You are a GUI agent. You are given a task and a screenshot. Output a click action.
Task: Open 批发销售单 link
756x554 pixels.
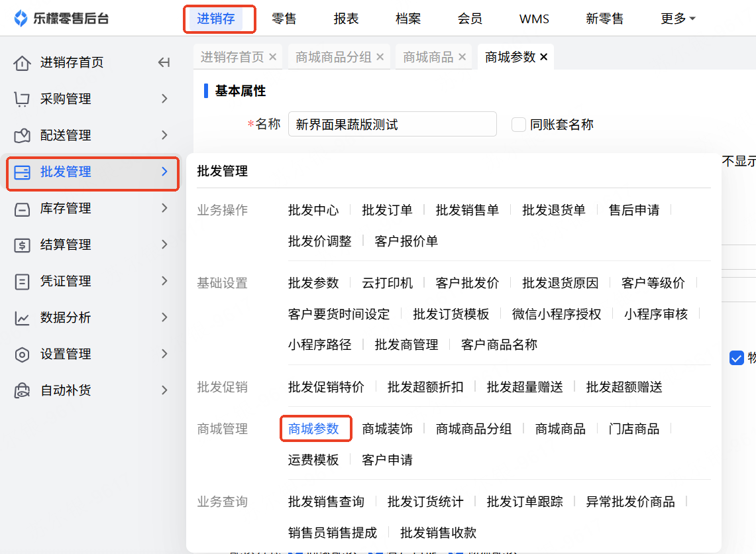467,210
